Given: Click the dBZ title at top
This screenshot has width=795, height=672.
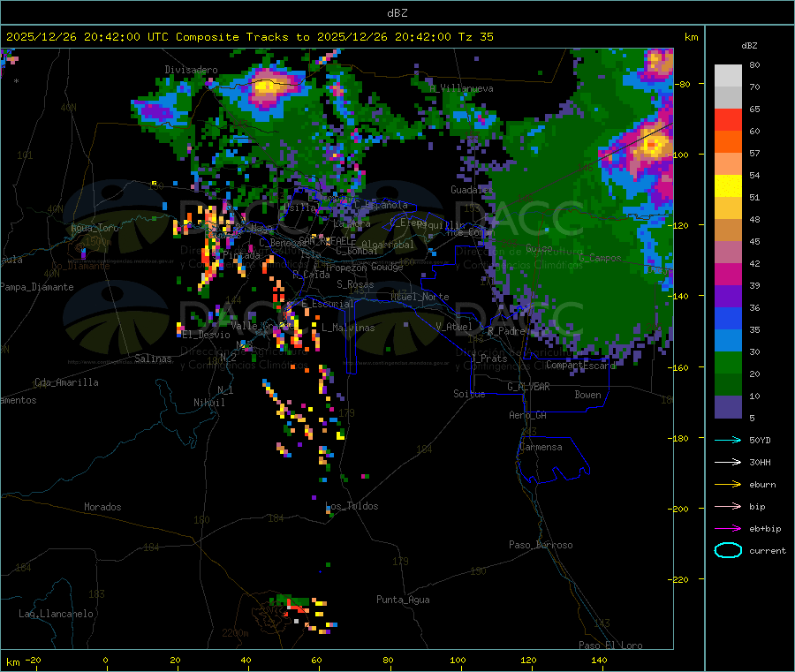Looking at the screenshot, I should (x=397, y=13).
